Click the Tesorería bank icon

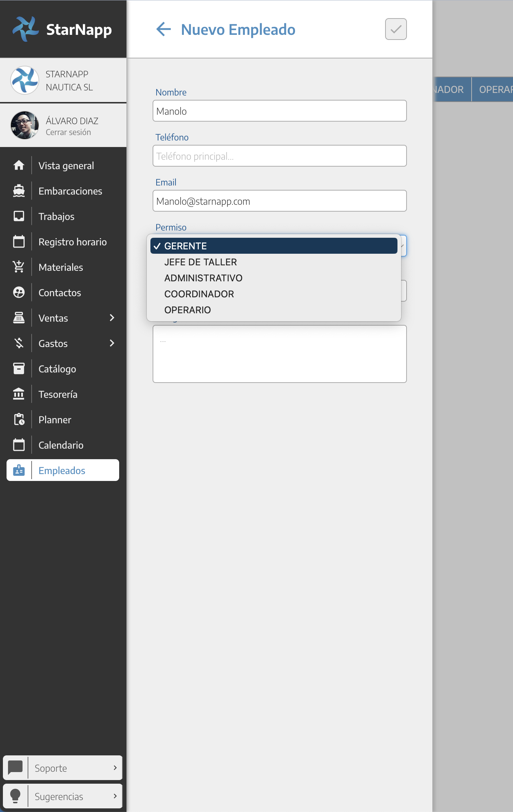(x=19, y=394)
